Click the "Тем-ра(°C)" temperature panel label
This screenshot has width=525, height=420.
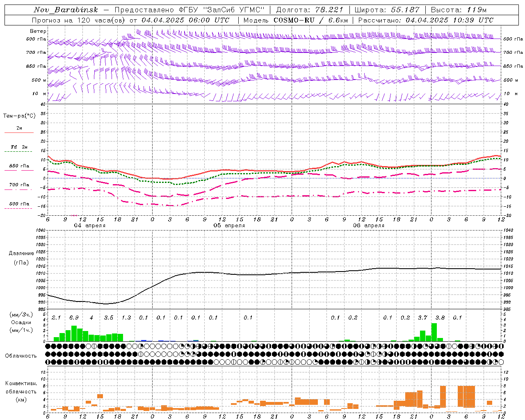point(19,116)
